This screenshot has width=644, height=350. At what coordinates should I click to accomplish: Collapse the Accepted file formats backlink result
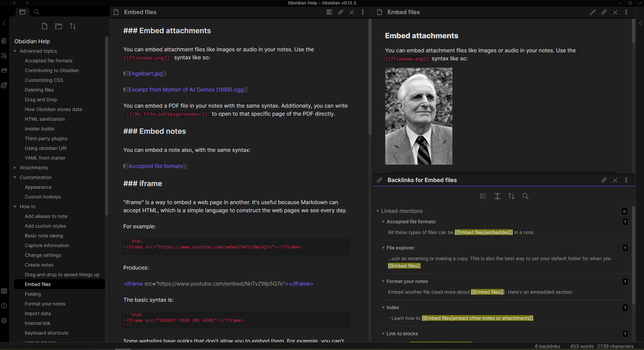coord(383,222)
